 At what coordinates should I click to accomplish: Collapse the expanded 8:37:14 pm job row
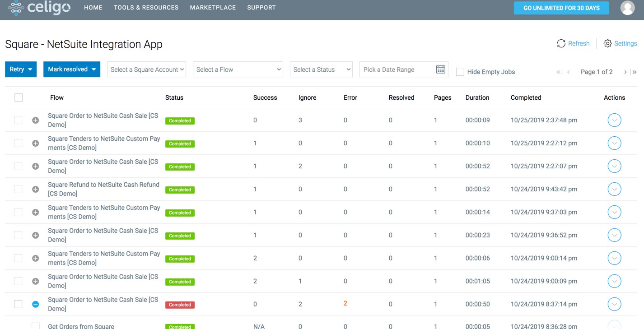click(x=36, y=304)
